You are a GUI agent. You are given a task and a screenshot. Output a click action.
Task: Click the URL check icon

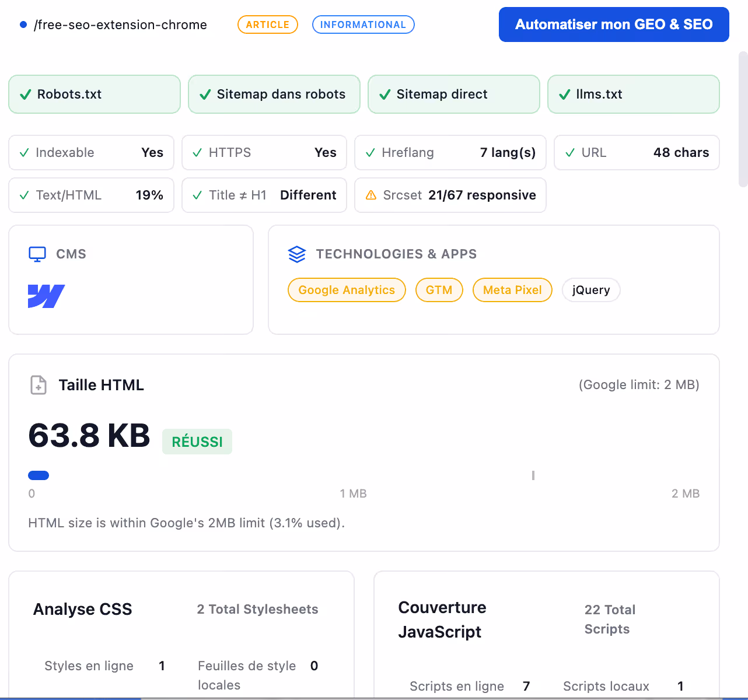coord(570,153)
